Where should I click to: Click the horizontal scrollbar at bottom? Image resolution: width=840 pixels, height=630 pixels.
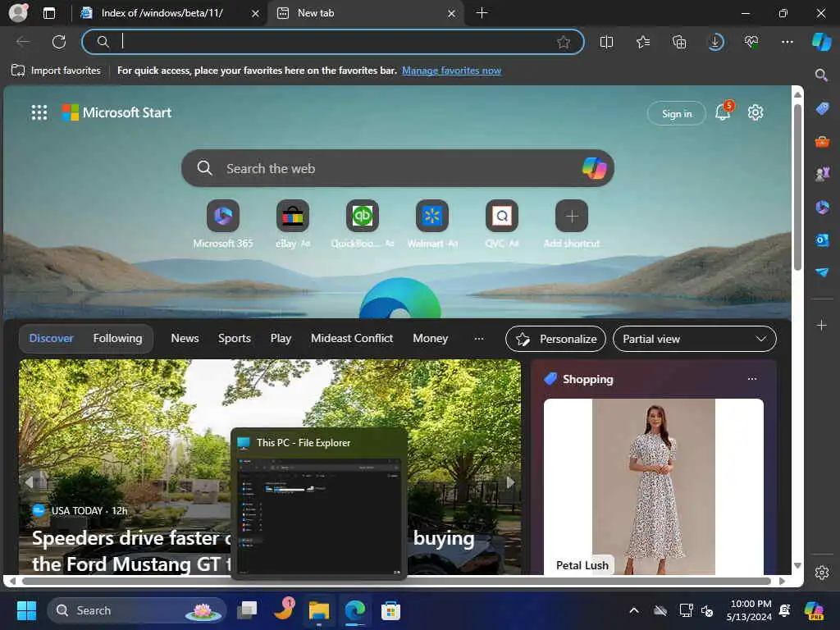coord(396,582)
